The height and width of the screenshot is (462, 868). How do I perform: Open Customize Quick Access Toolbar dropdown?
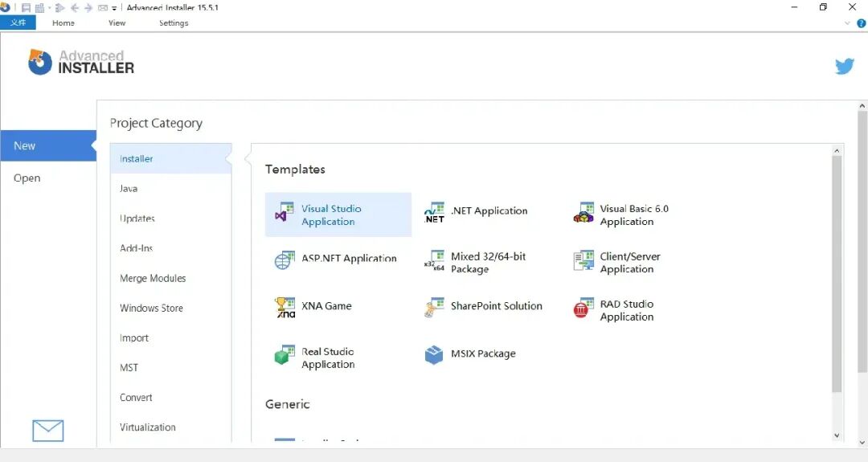point(114,8)
